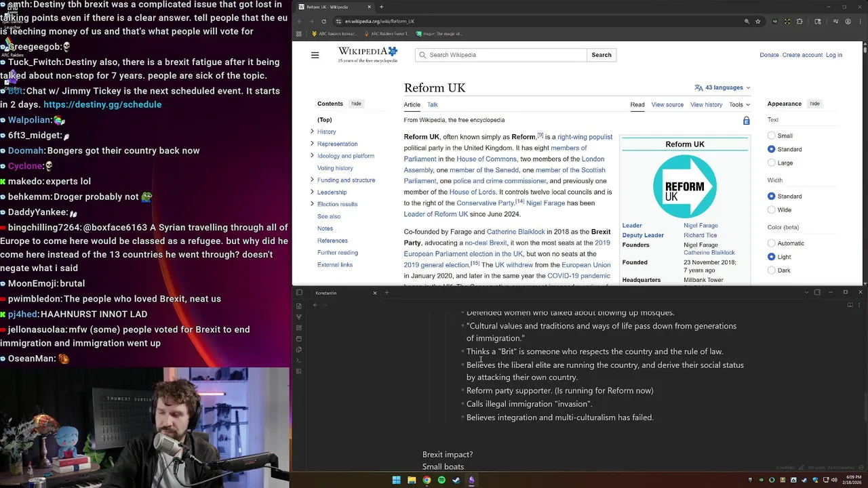The image size is (868, 488).
Task: Bookmark this page with the star icon
Action: pos(758,21)
